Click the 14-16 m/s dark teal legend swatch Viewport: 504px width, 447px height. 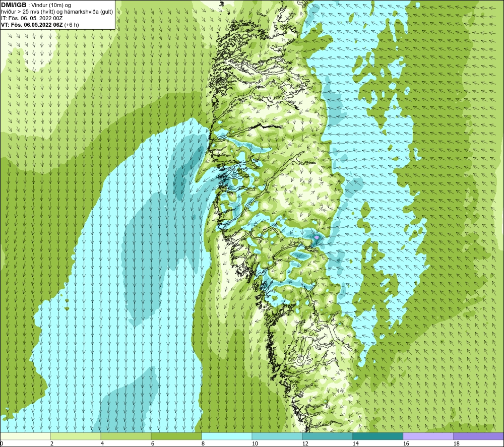pos(377,436)
